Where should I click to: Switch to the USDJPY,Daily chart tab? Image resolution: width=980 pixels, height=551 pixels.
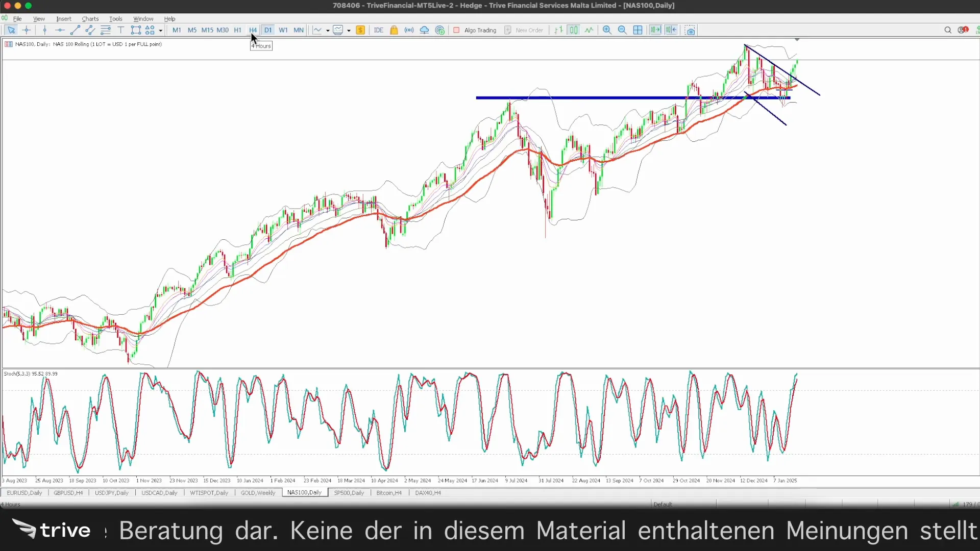click(112, 493)
